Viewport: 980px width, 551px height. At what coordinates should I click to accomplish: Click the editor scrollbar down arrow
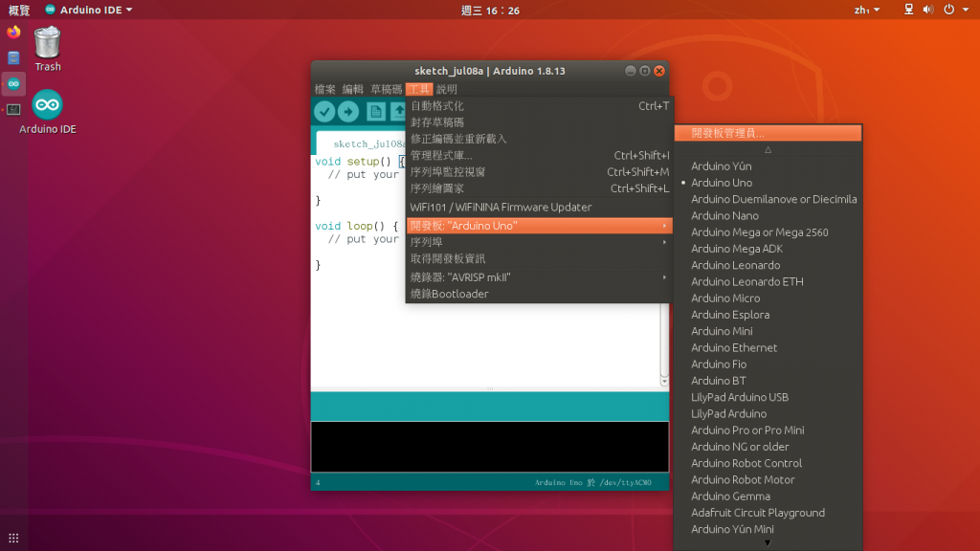pos(664,381)
